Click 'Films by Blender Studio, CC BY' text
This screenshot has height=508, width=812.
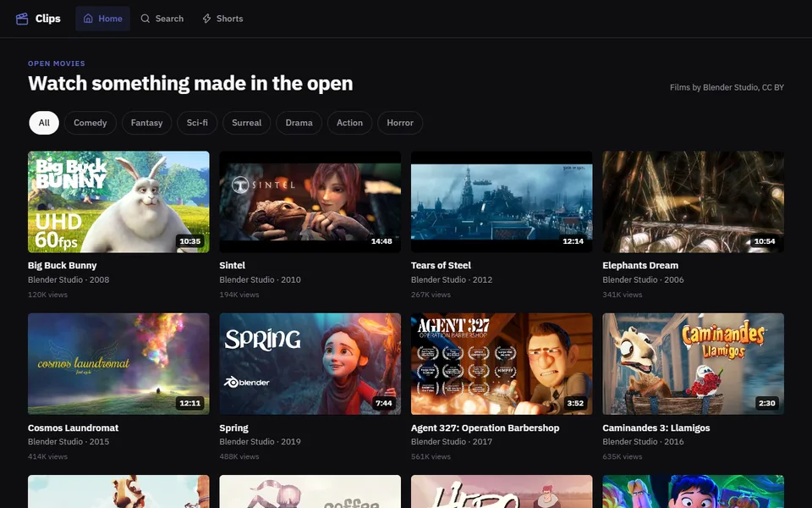click(727, 87)
